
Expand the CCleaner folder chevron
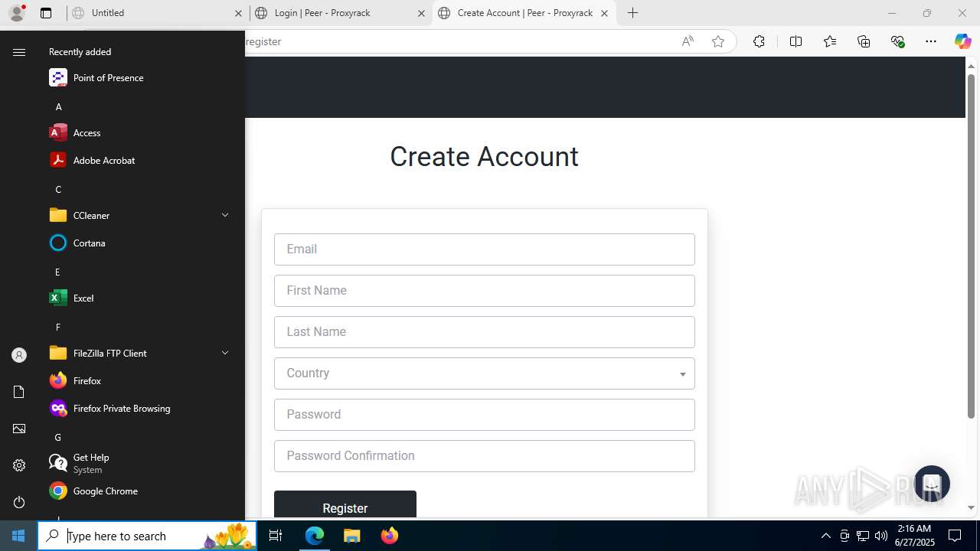click(225, 216)
